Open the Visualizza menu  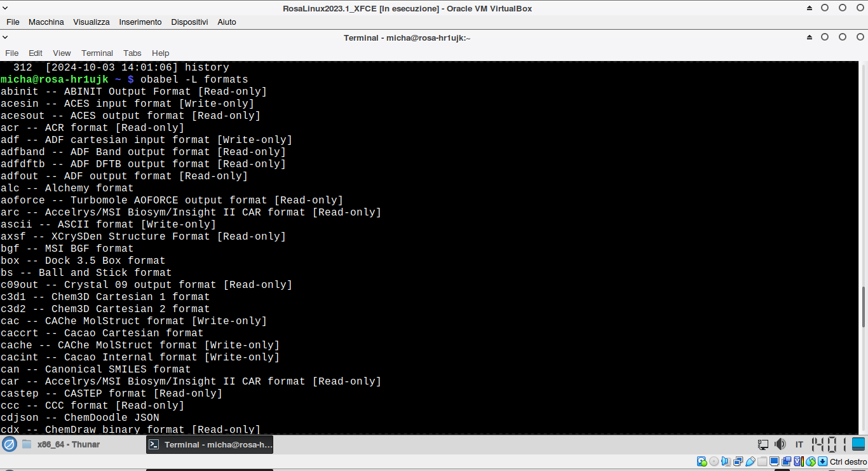pyautogui.click(x=92, y=22)
